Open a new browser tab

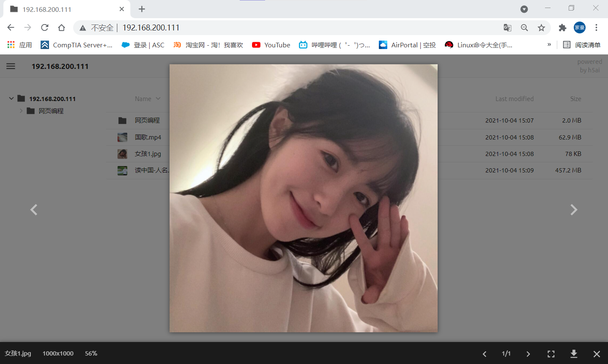pyautogui.click(x=142, y=9)
